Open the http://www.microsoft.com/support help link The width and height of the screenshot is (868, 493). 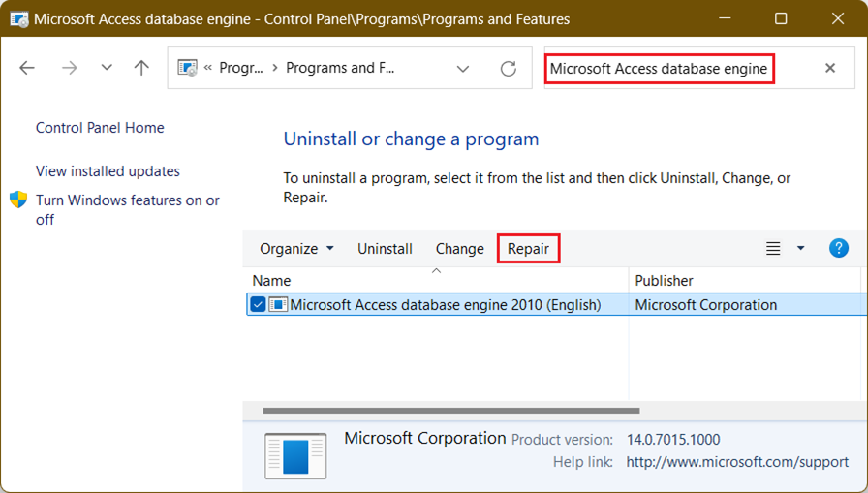(737, 461)
